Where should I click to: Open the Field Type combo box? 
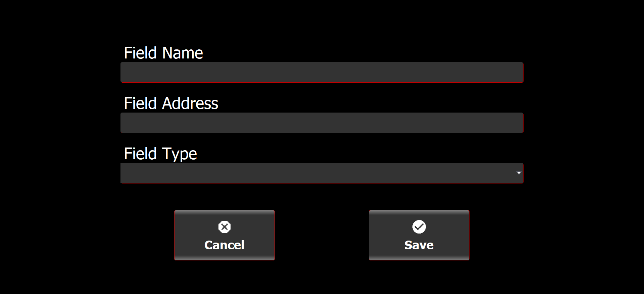pos(321,173)
